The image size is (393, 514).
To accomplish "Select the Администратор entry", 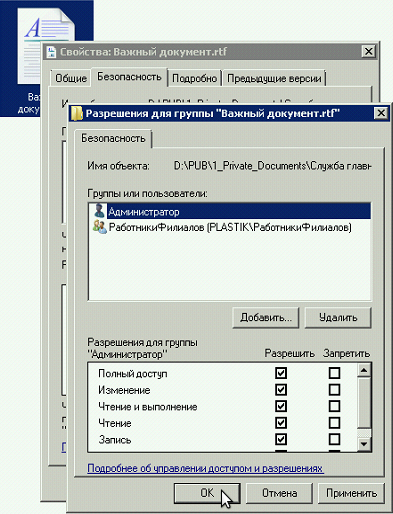I will [230, 211].
